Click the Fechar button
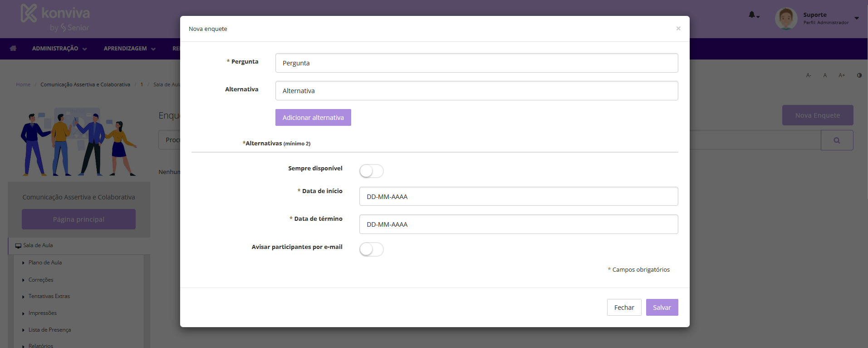Image resolution: width=868 pixels, height=348 pixels. pos(624,308)
